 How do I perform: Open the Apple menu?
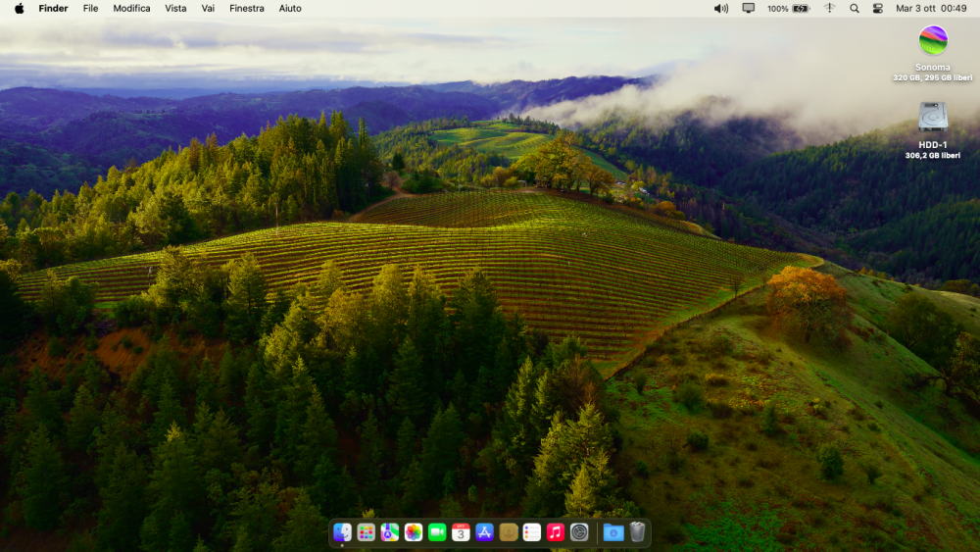click(20, 8)
